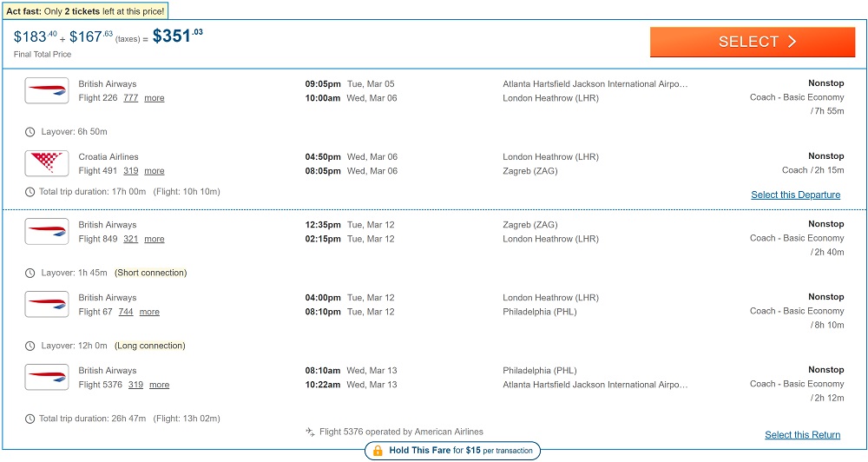Screen dimensions: 868x462
Task: Choose the Select this Return link
Action: pyautogui.click(x=802, y=435)
